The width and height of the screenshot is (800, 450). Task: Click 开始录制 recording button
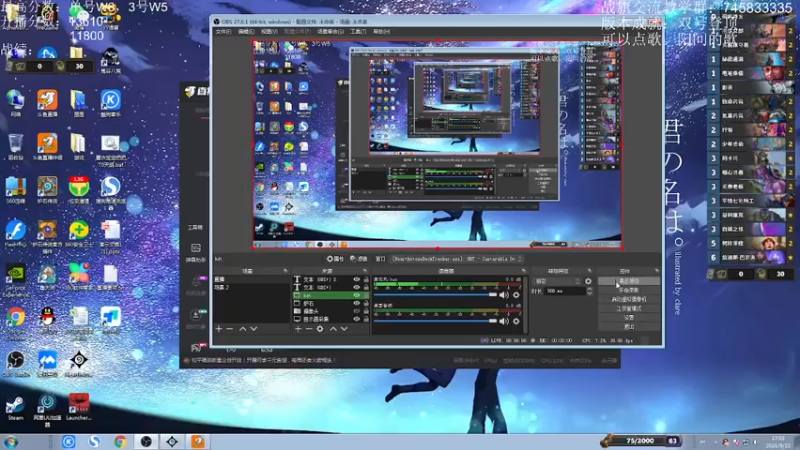click(629, 290)
